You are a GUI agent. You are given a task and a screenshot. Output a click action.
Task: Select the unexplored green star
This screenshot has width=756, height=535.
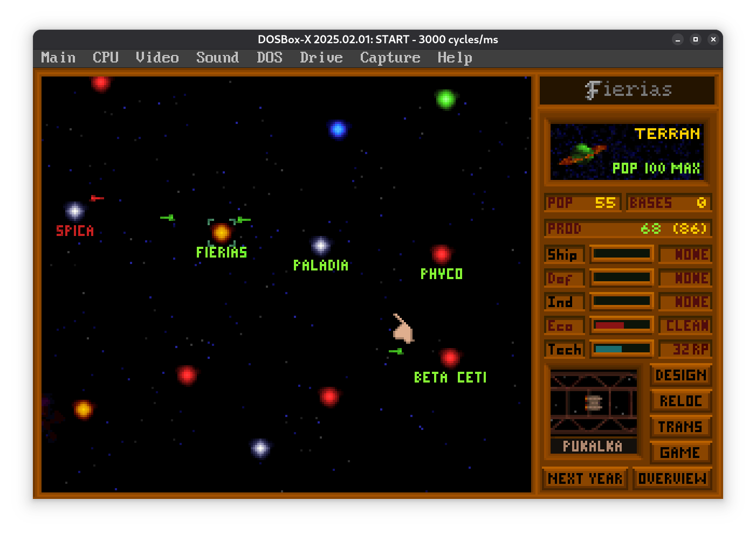click(445, 99)
